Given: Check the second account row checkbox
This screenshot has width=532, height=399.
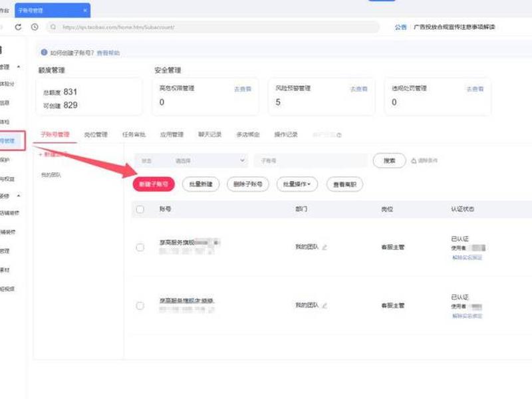Looking at the screenshot, I should point(140,306).
